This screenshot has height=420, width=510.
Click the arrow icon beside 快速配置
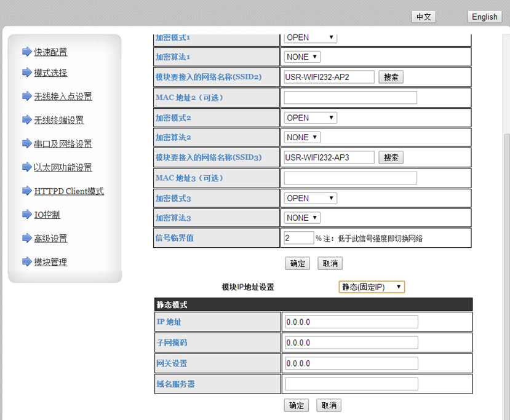[26, 52]
